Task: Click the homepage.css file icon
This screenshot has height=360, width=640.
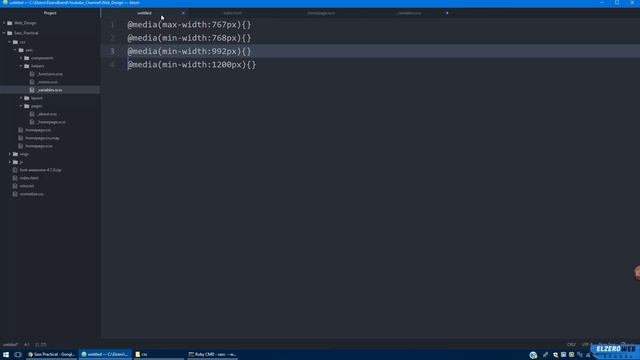Action: [21, 130]
